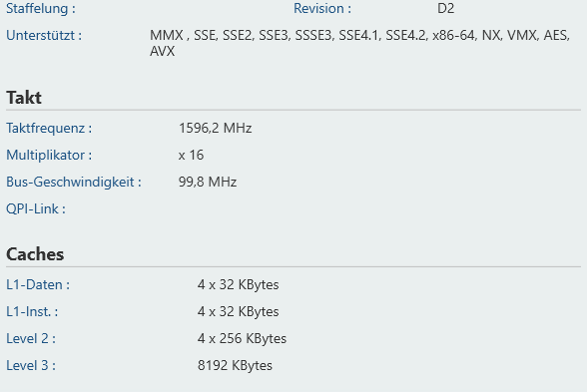Image resolution: width=587 pixels, height=392 pixels.
Task: Select the 4 x 256 KBytes value
Action: coord(242,339)
